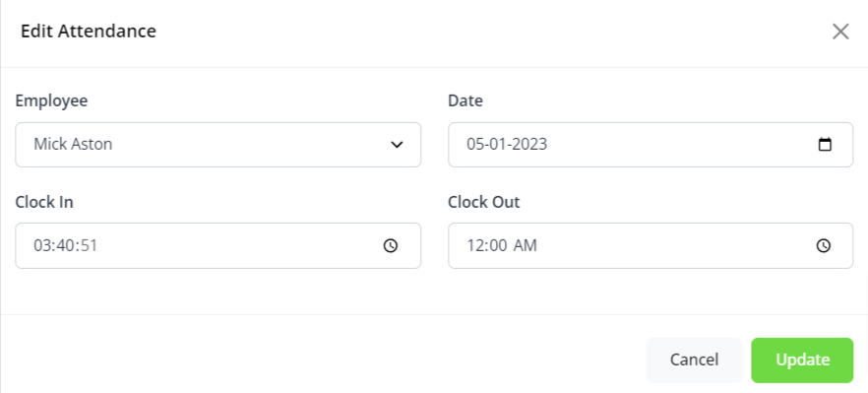Focus the Clock In time field
Screen dimensions: 868x393
(218, 245)
